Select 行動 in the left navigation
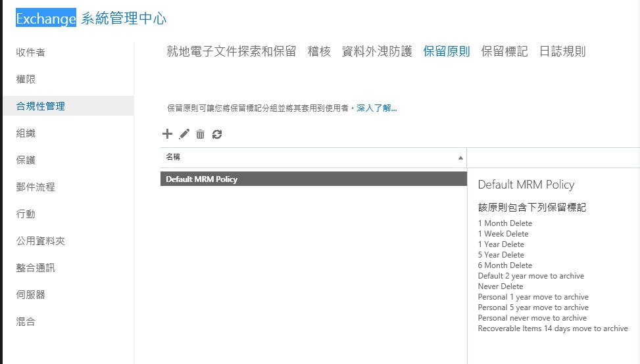 click(x=26, y=214)
